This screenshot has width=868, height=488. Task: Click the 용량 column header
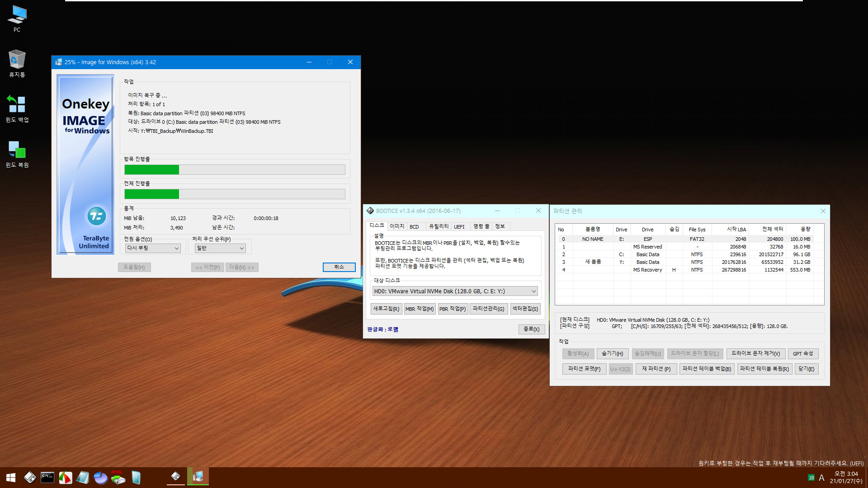pyautogui.click(x=799, y=229)
